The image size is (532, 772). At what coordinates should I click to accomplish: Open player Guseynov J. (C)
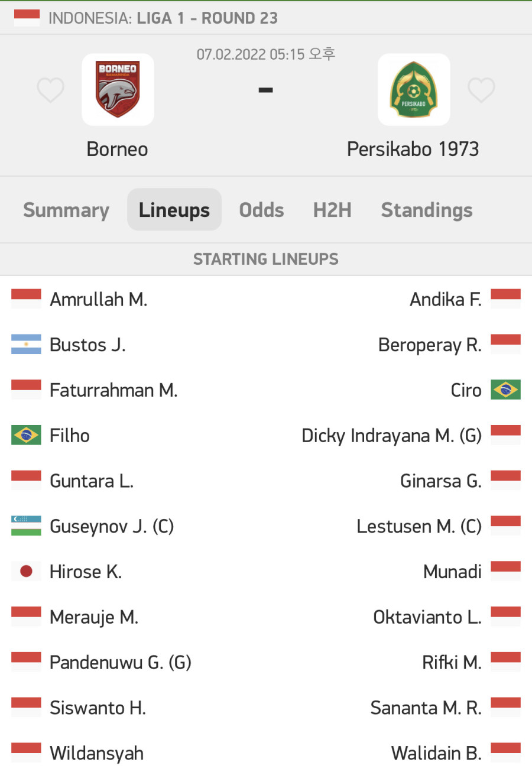pos(112,526)
